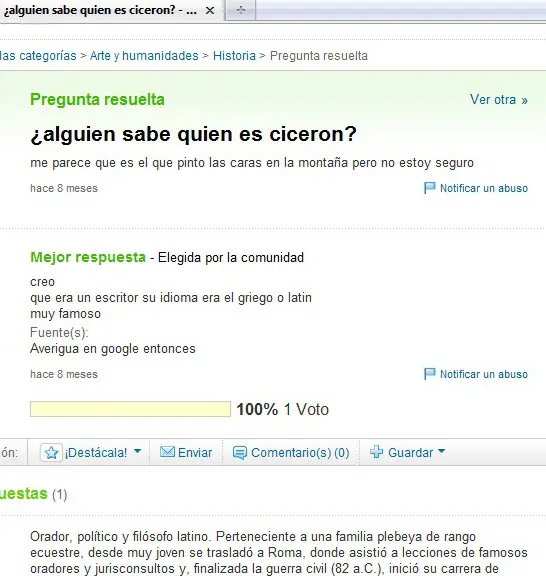
Task: Click the envelope Enviar icon
Action: click(167, 451)
